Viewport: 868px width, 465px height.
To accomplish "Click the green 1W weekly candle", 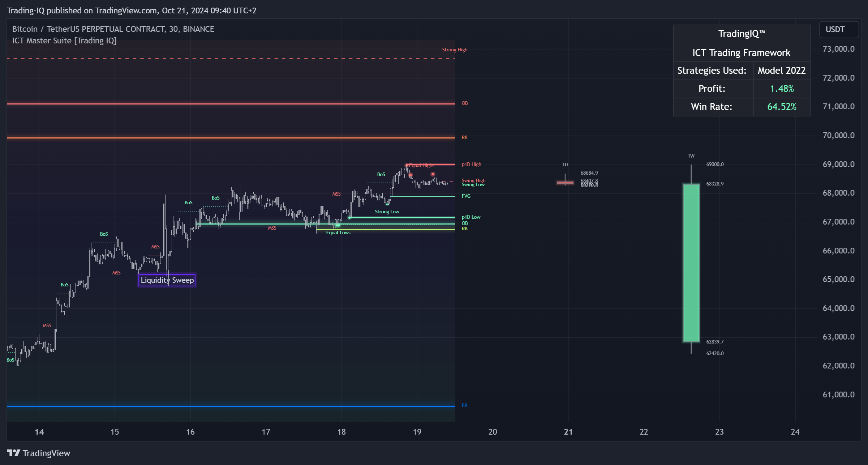I will click(691, 263).
